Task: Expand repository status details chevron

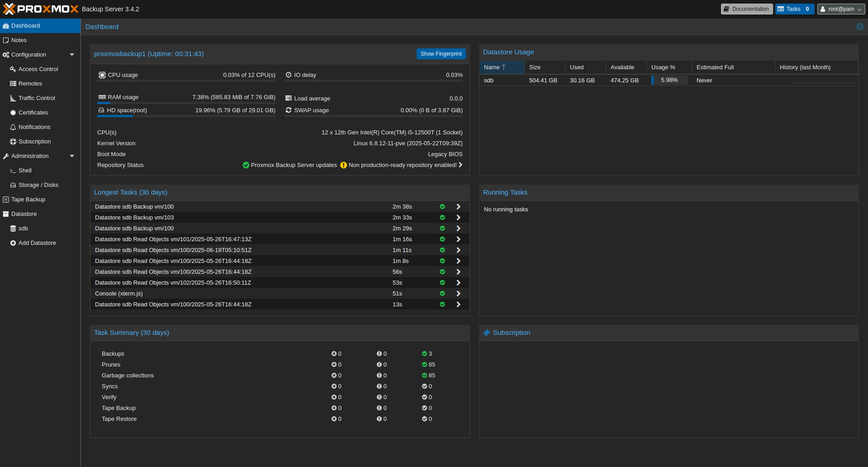Action: click(x=460, y=165)
